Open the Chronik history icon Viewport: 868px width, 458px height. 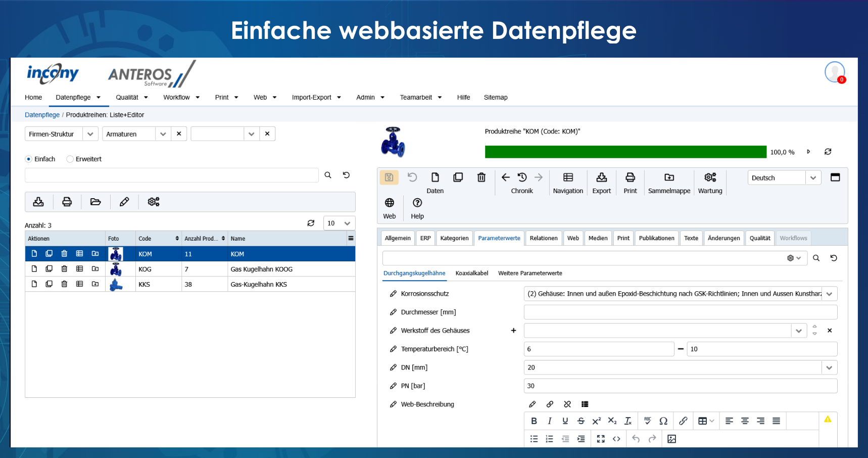pyautogui.click(x=522, y=178)
